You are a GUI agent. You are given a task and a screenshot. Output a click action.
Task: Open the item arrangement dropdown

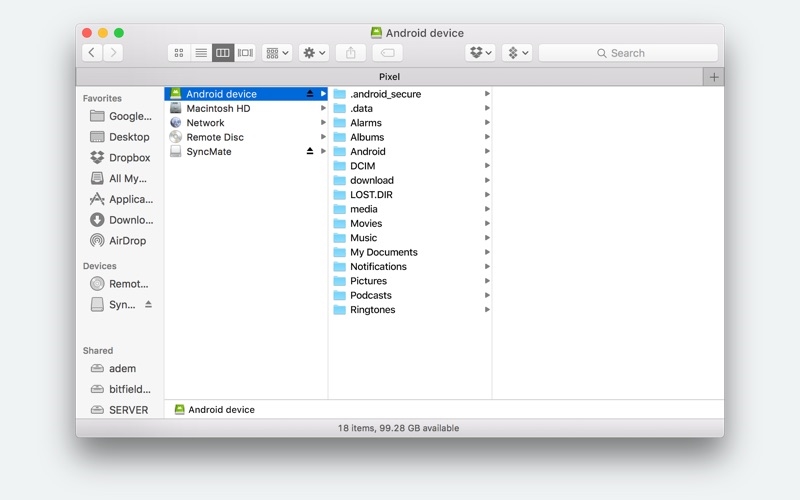click(277, 53)
